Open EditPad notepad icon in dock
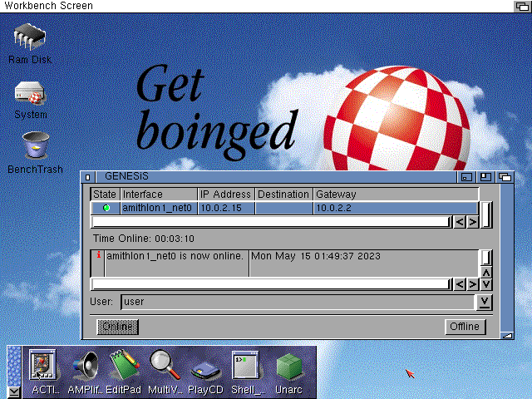532x399 pixels. (x=124, y=365)
